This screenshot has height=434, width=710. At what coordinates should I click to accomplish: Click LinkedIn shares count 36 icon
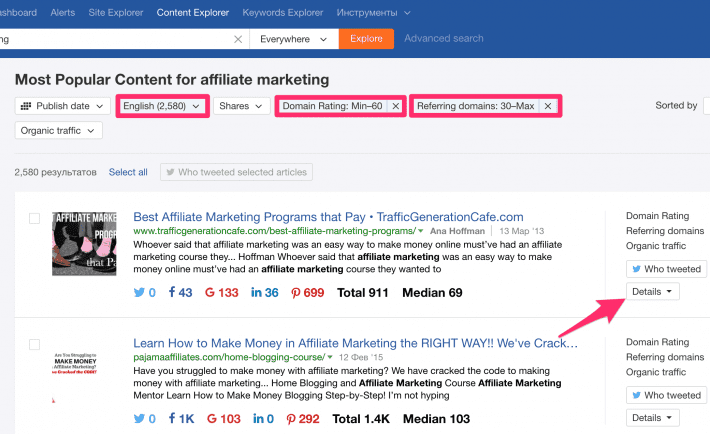point(265,293)
